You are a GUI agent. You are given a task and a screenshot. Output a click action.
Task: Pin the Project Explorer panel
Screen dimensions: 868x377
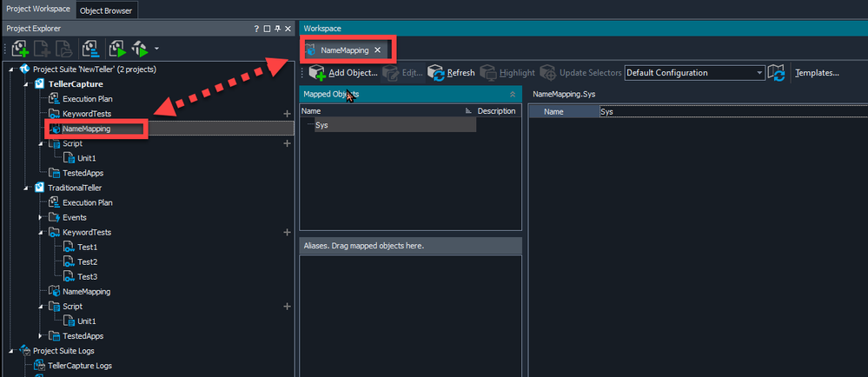(277, 29)
